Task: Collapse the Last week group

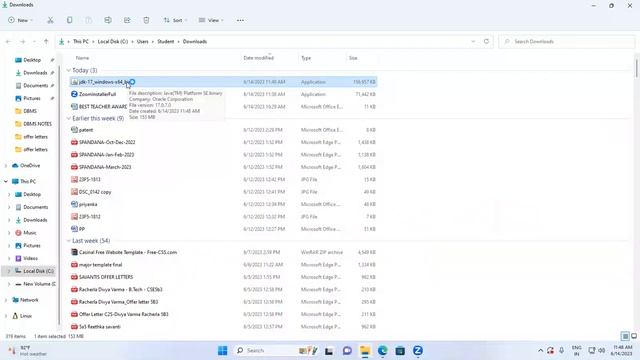Action: click(x=69, y=241)
